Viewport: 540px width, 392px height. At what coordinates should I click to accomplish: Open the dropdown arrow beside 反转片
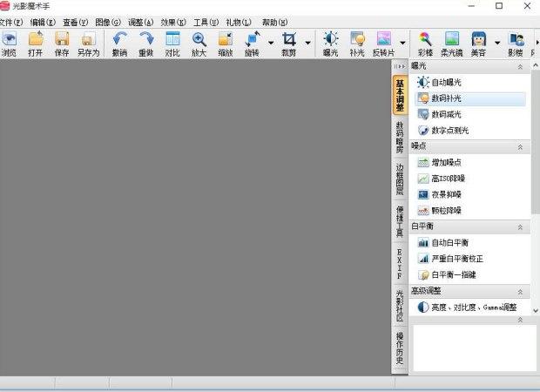coord(402,43)
